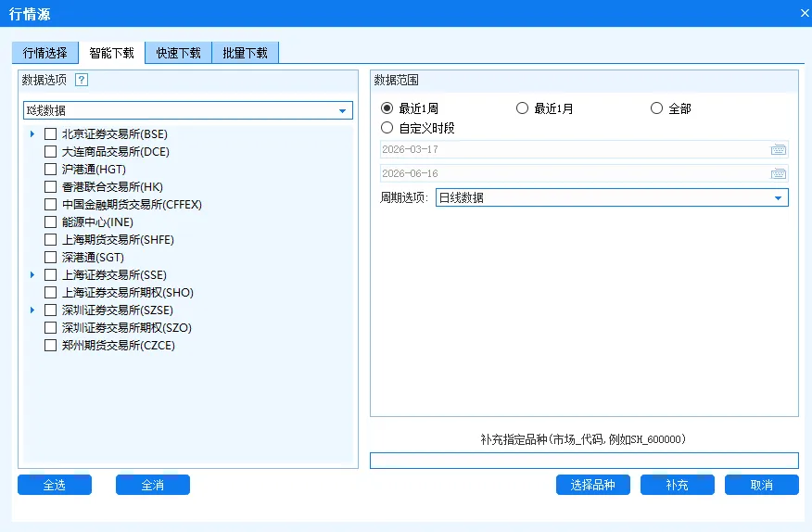Image resolution: width=812 pixels, height=532 pixels.
Task: Select 中国金融期货交易所(CFFEX) checkbox
Action: tap(50, 205)
